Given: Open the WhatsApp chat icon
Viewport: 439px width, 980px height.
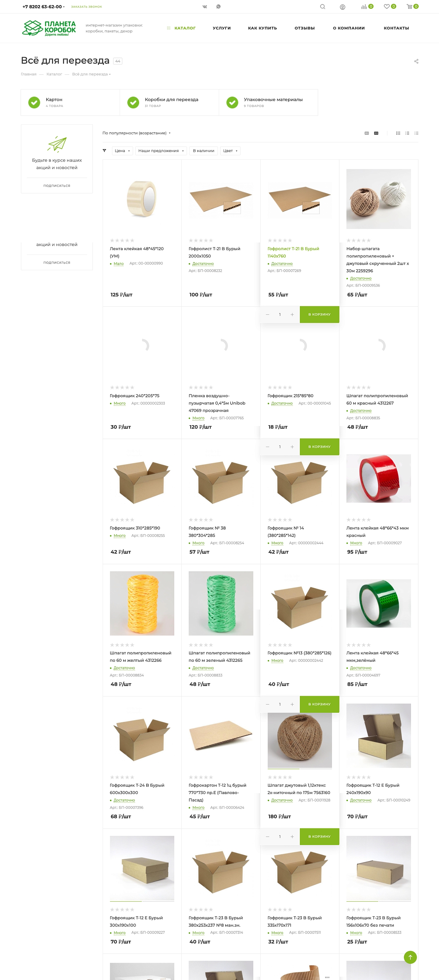Looking at the screenshot, I should (x=218, y=6).
